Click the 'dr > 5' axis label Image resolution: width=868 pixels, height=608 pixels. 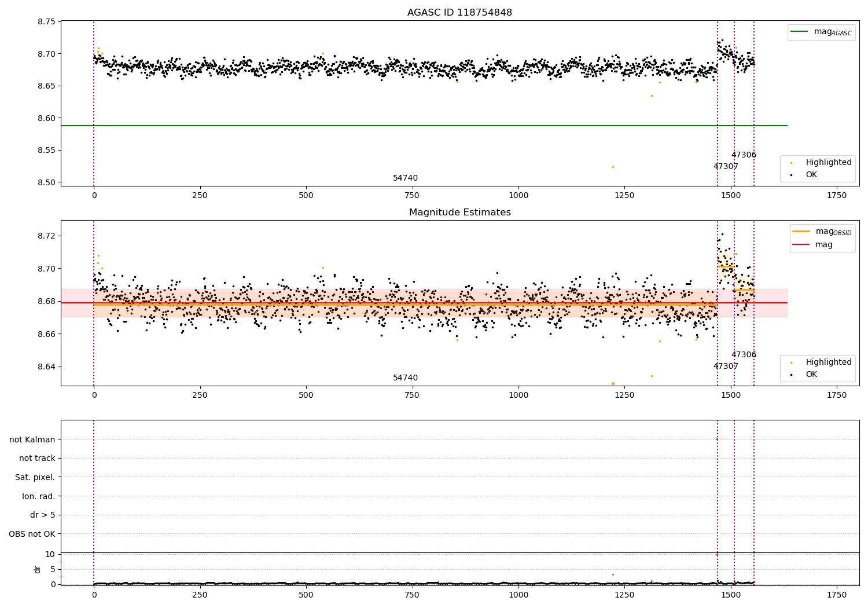tap(43, 515)
